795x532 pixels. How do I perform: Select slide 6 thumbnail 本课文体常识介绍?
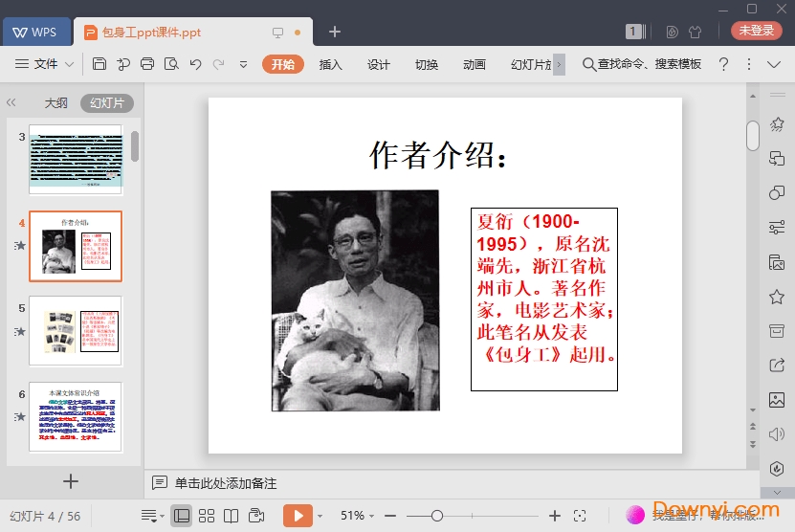(x=76, y=416)
